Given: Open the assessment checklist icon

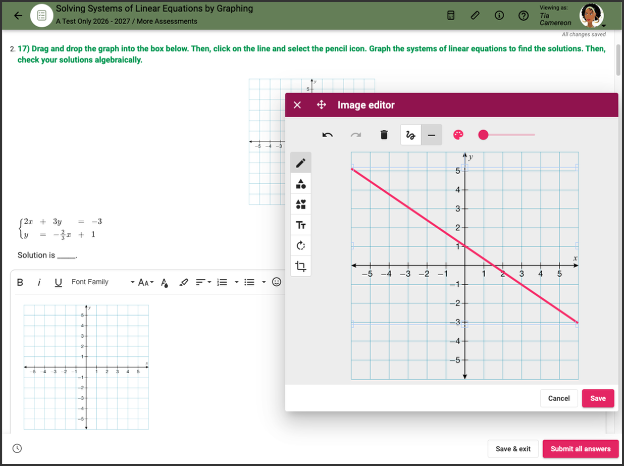Looking at the screenshot, I should 41,16.
